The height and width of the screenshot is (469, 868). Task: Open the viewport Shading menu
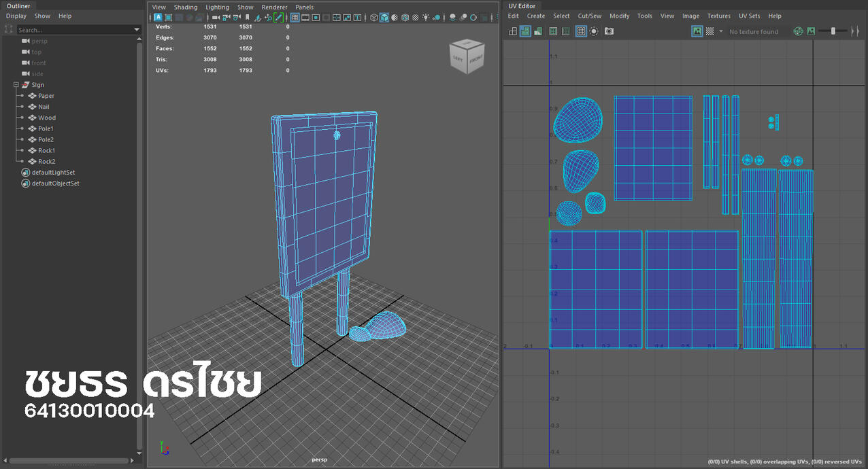point(185,7)
